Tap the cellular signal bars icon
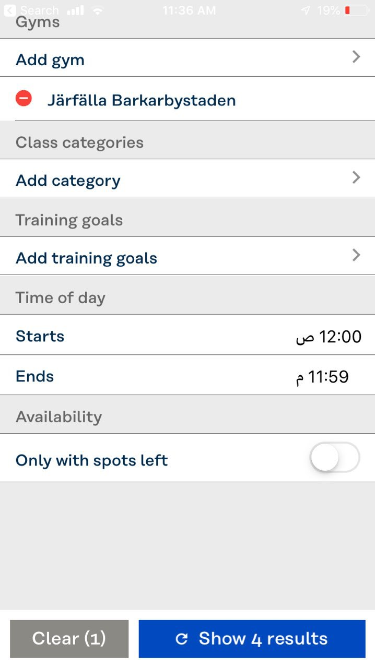This screenshot has width=375, height=667. pyautogui.click(x=75, y=10)
